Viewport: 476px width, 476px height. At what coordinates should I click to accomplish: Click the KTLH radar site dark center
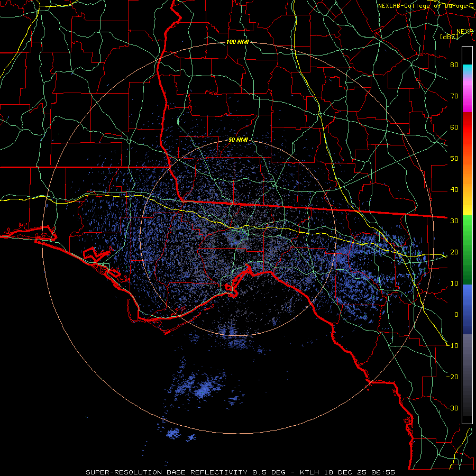tap(239, 237)
